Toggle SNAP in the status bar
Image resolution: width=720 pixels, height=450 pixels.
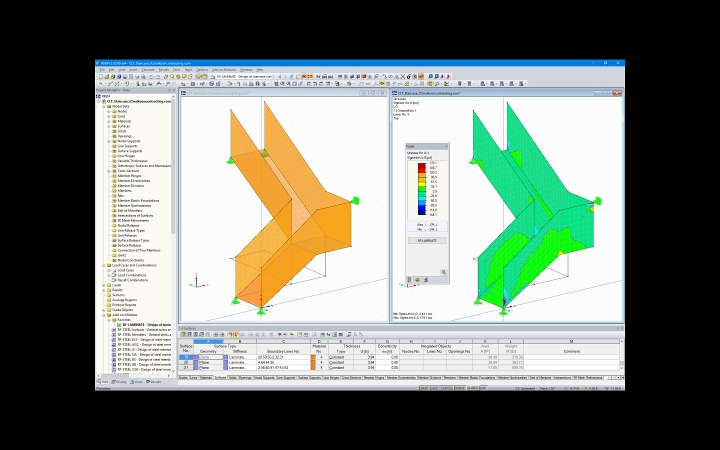(x=424, y=388)
